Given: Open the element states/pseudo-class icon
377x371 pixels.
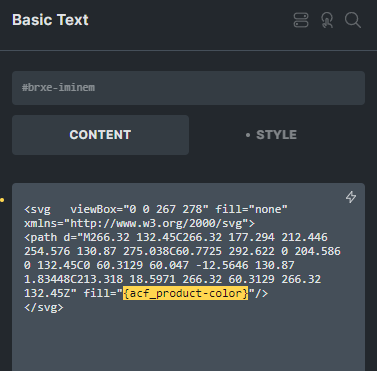Looking at the screenshot, I should 327,20.
